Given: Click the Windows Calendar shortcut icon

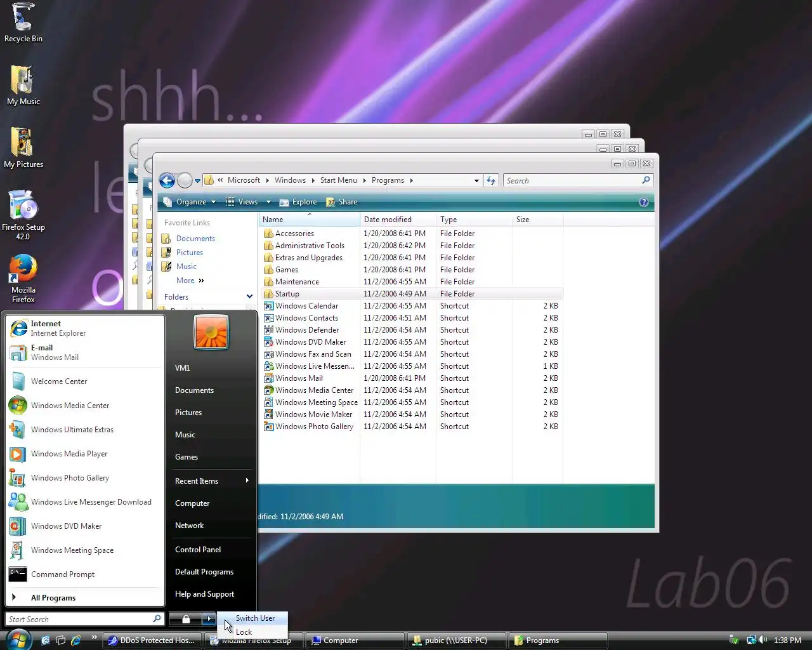Looking at the screenshot, I should (269, 306).
